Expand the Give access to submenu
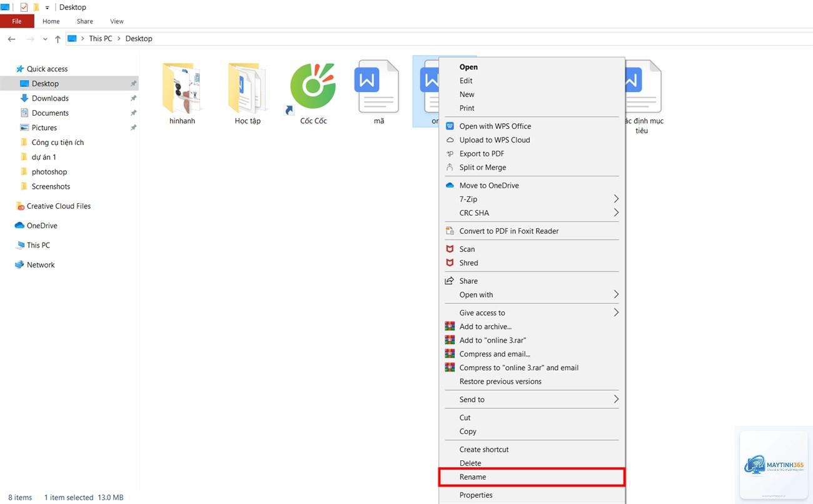The image size is (813, 504). point(616,313)
